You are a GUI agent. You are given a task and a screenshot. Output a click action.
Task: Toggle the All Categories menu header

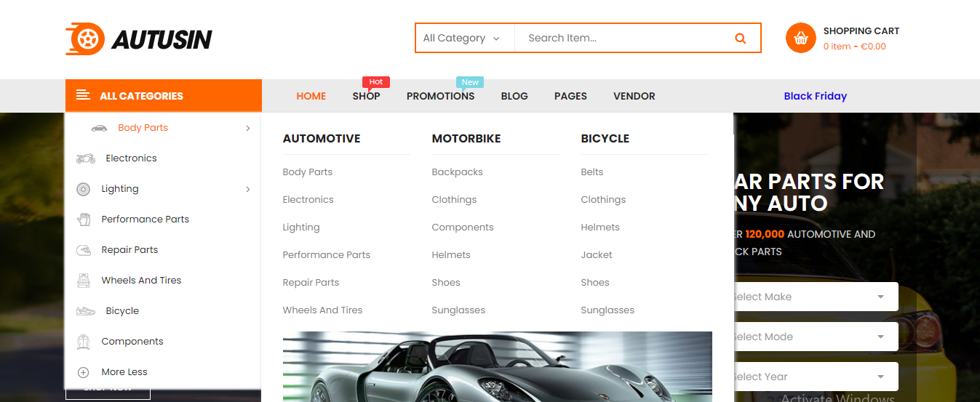[163, 95]
